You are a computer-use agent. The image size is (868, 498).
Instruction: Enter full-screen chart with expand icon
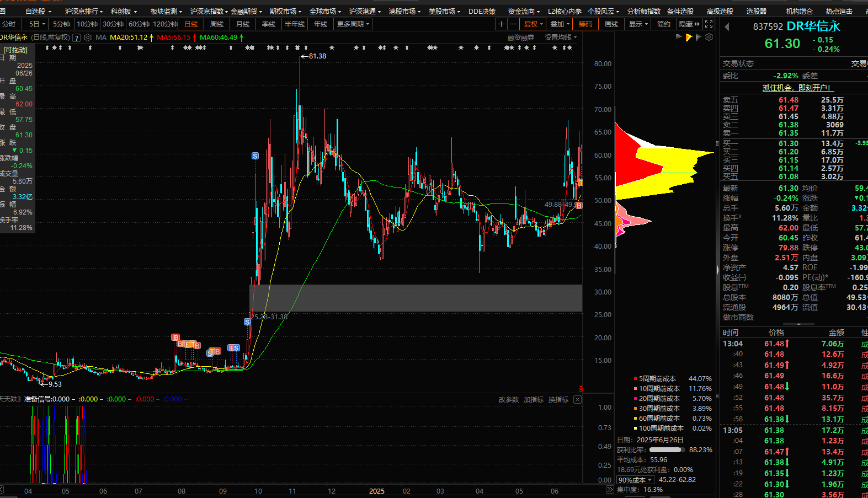tap(709, 24)
